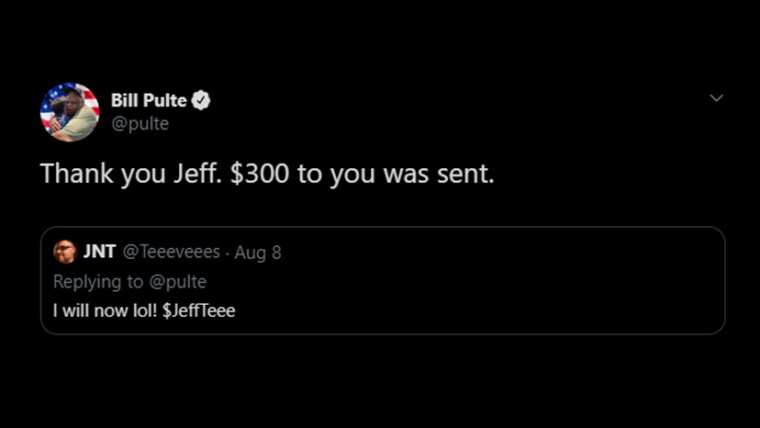Click the blue verified badge icon
The image size is (760, 428).
(201, 101)
